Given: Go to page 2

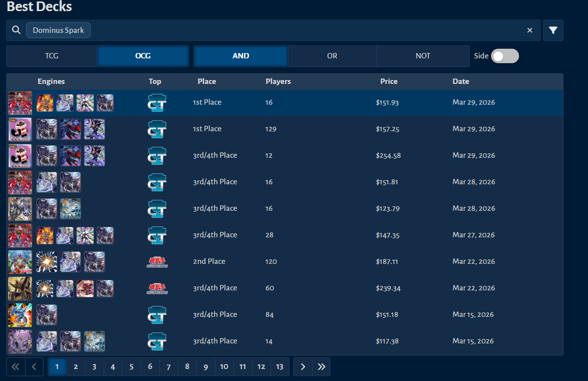Looking at the screenshot, I should (76, 367).
